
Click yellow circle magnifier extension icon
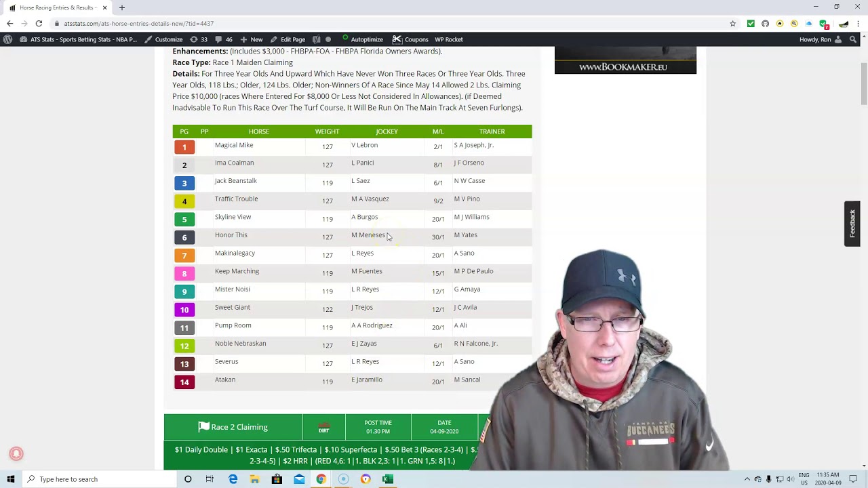tap(794, 24)
